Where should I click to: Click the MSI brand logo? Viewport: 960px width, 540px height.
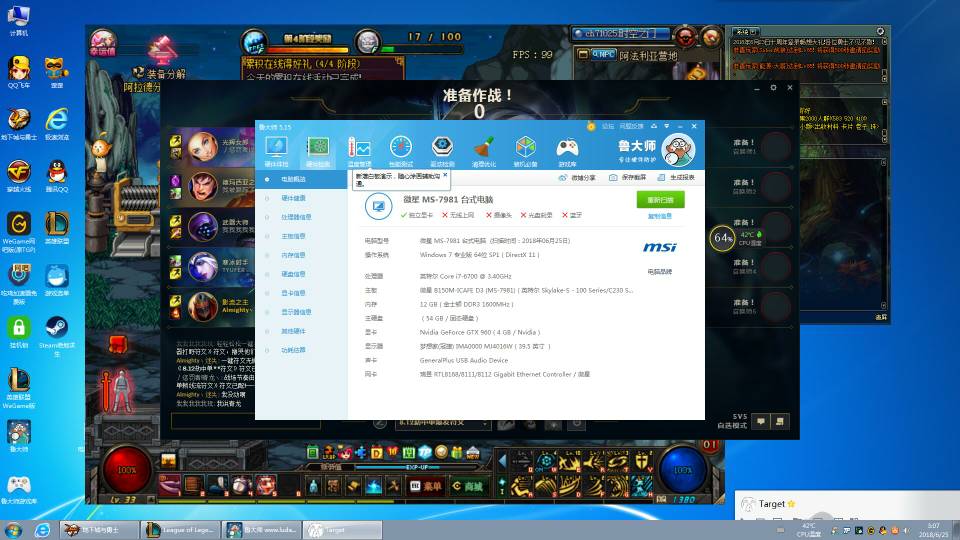[x=659, y=247]
